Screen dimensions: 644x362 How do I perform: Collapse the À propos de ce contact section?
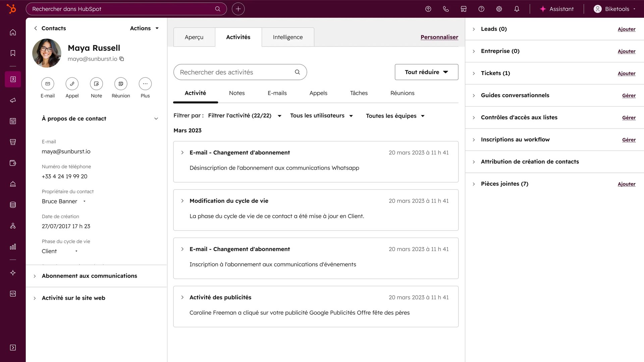(x=156, y=118)
